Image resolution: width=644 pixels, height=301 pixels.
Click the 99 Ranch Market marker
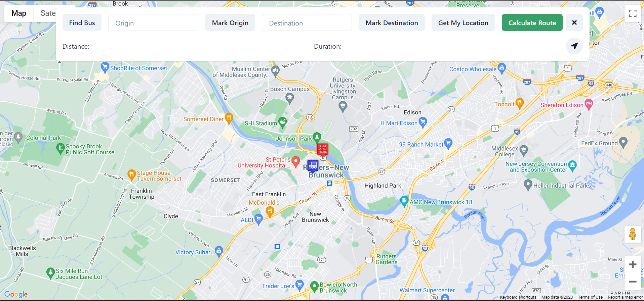point(448,143)
